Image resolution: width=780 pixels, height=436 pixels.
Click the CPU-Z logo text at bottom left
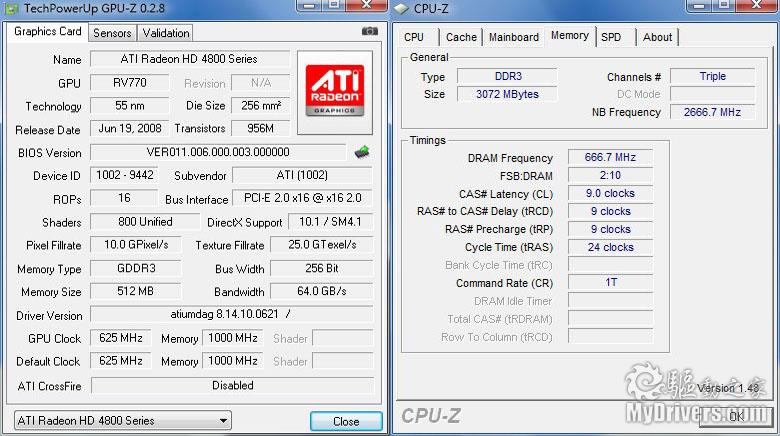(431, 416)
